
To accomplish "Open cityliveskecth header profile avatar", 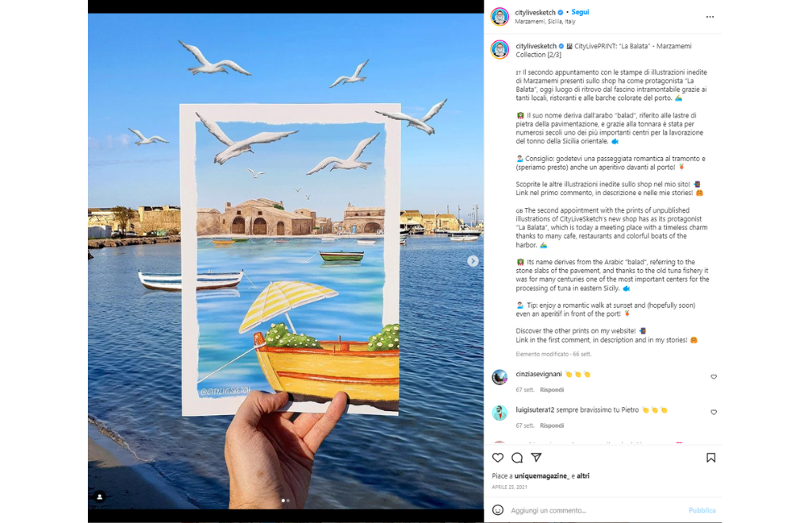I will click(x=500, y=17).
